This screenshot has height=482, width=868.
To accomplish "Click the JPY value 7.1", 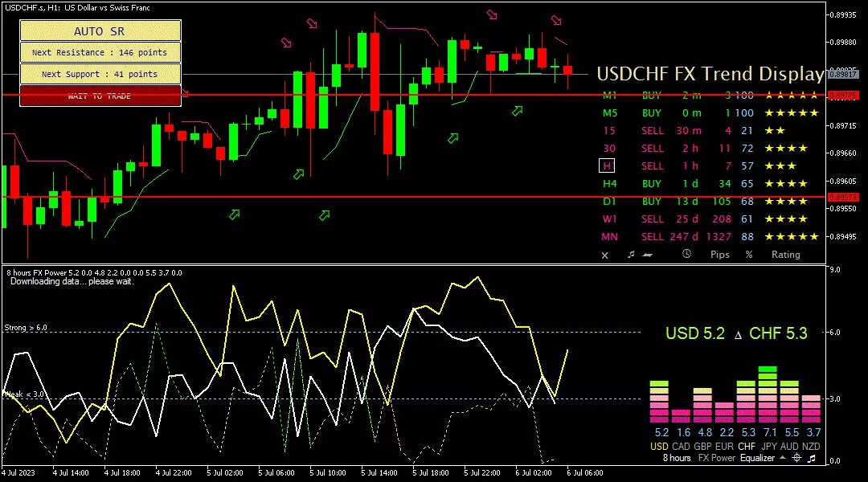I will tap(769, 432).
